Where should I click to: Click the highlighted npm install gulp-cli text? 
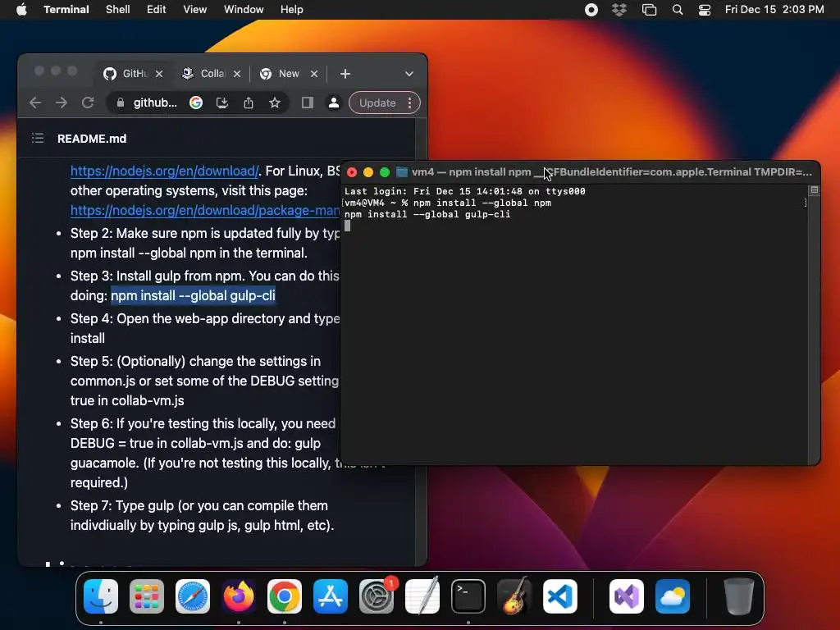click(193, 295)
